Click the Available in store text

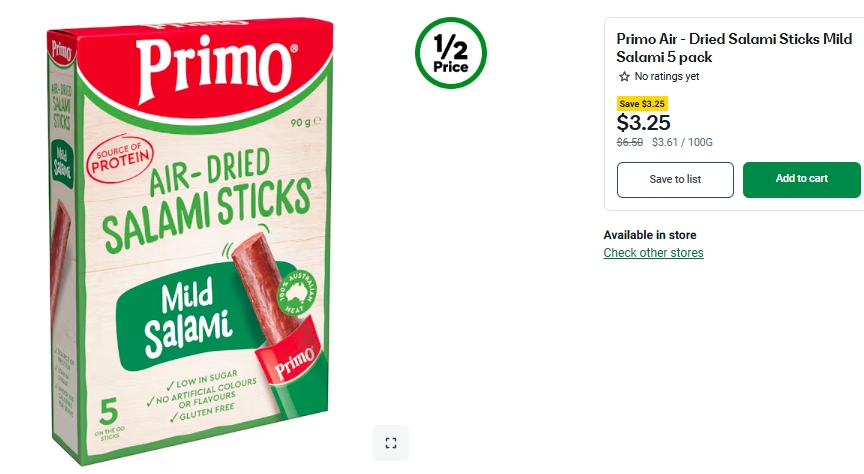[649, 235]
